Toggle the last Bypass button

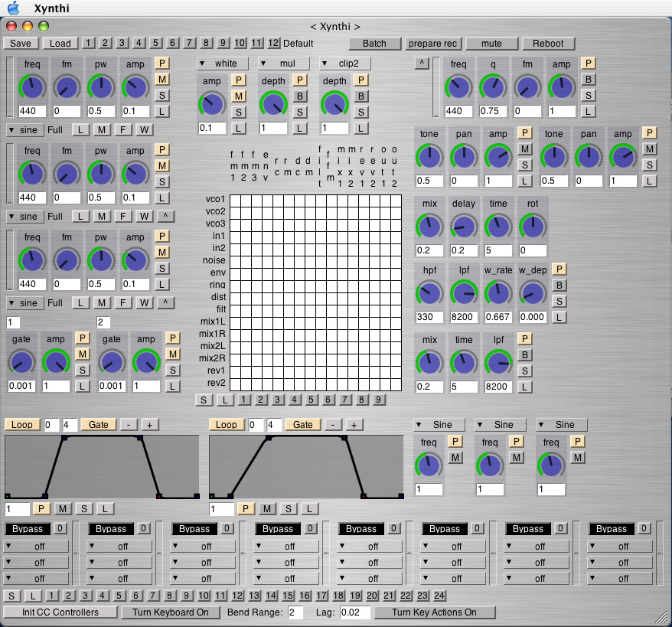[612, 529]
